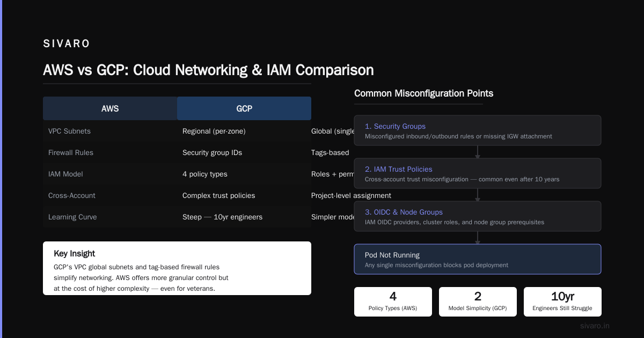
Task: Open the IAM Trust Policies card
Action: point(478,173)
